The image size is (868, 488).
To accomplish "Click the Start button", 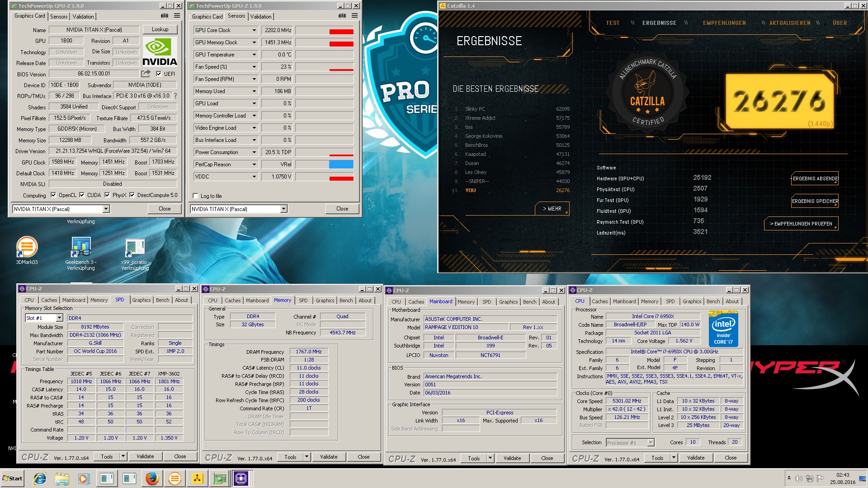I will click(12, 479).
